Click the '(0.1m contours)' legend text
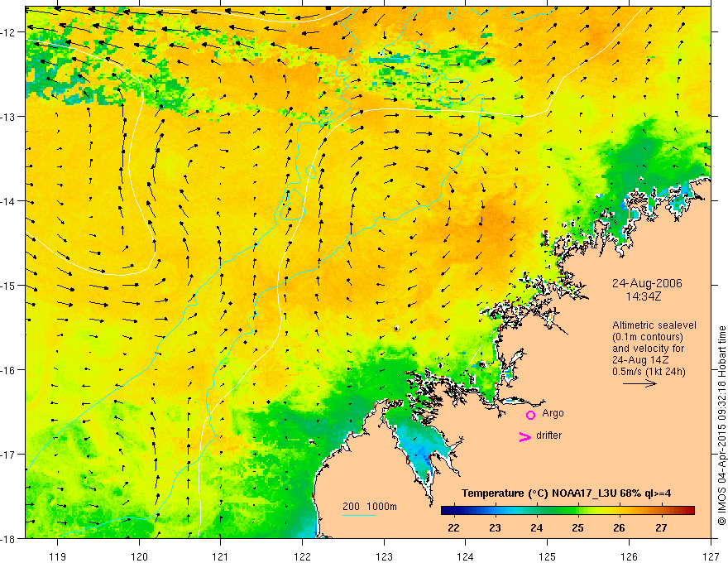Image resolution: width=728 pixels, height=563 pixels. 648,337
